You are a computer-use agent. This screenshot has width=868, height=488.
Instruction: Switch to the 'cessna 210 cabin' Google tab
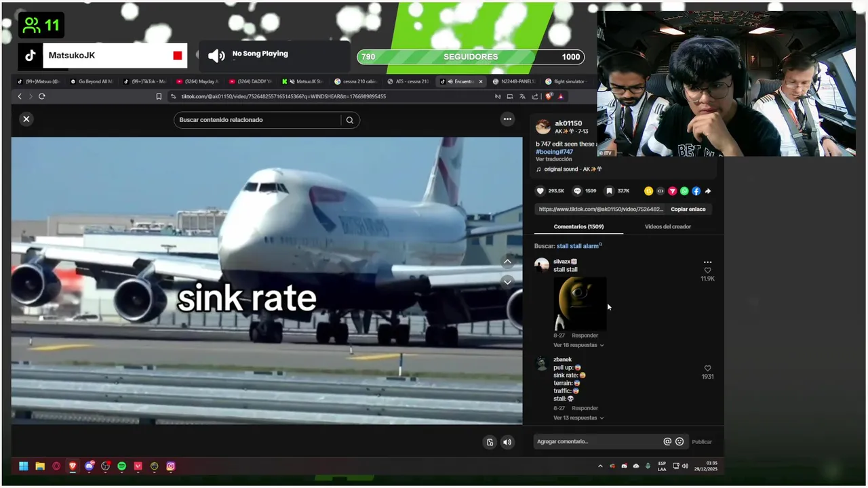pos(355,81)
